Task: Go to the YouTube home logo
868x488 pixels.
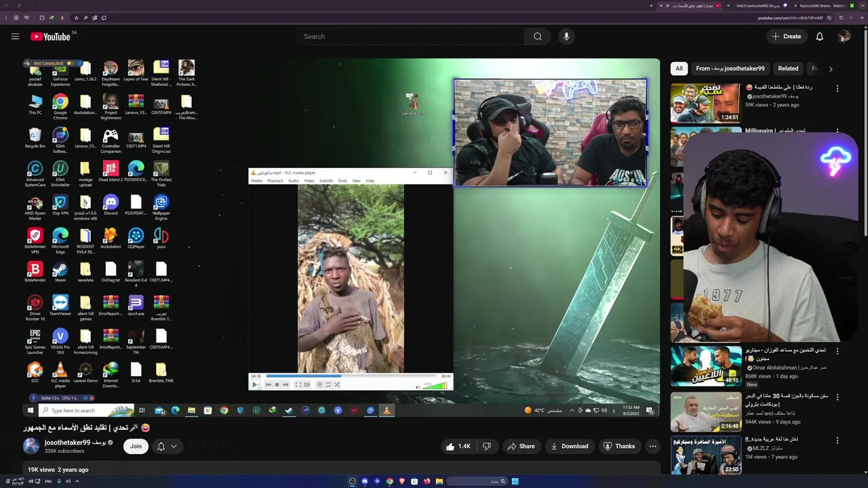Action: click(50, 37)
